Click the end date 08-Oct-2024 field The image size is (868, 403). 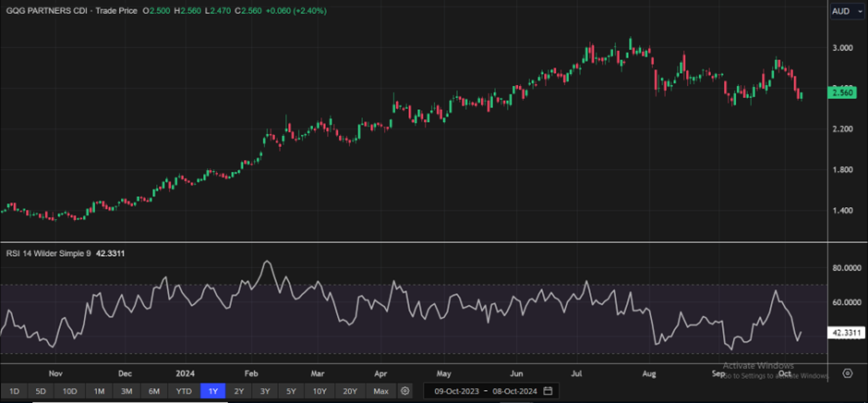click(512, 391)
